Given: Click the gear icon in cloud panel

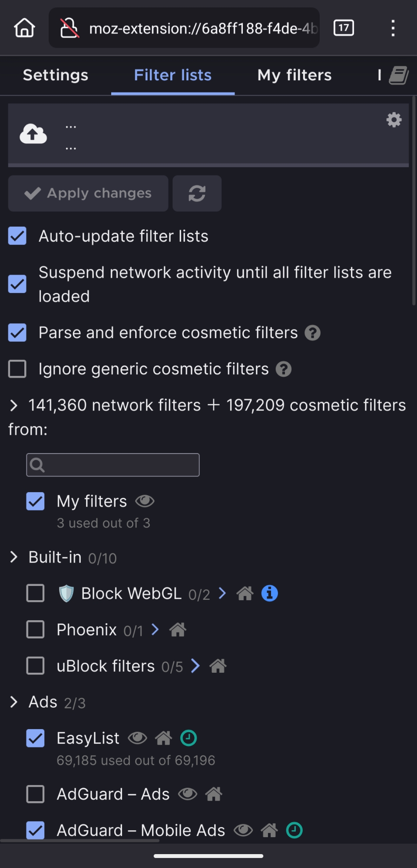Looking at the screenshot, I should pyautogui.click(x=394, y=120).
